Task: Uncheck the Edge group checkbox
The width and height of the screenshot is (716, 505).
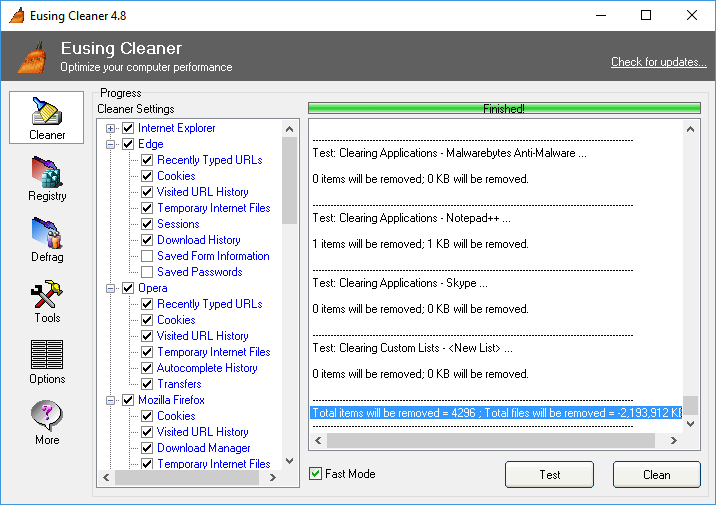Action: [x=128, y=144]
